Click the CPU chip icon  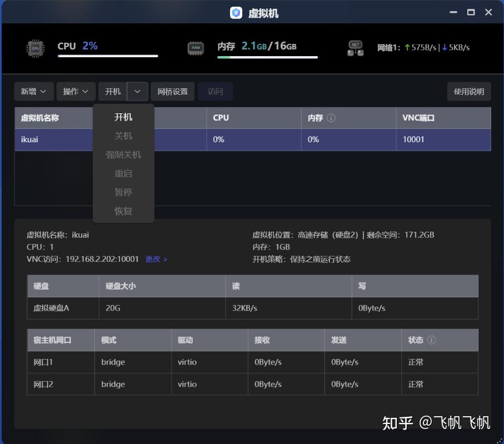click(x=35, y=48)
